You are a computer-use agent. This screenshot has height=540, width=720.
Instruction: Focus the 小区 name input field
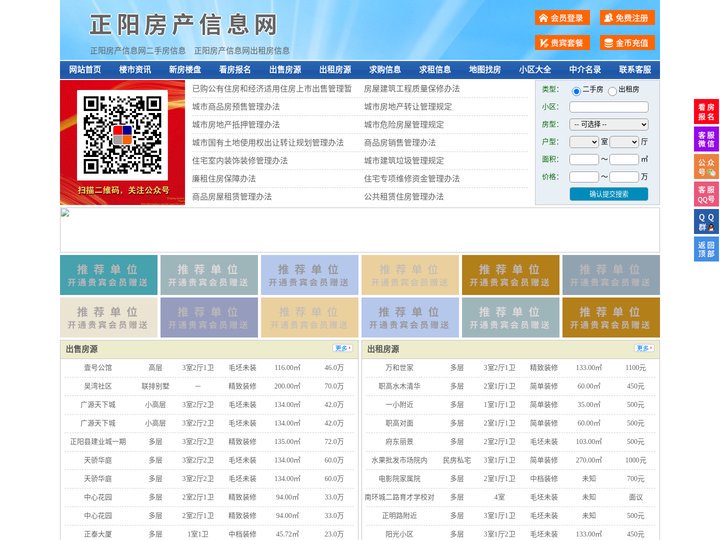pos(609,107)
